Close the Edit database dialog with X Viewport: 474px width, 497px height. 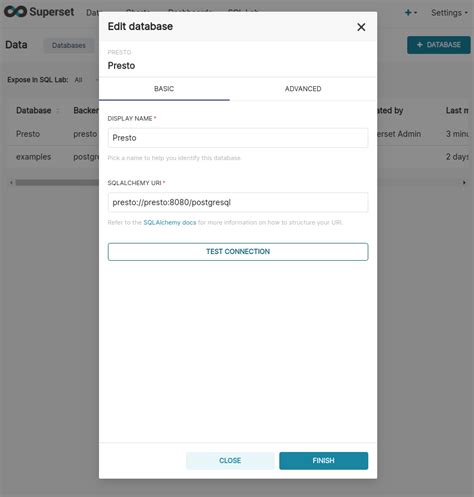pos(361,27)
